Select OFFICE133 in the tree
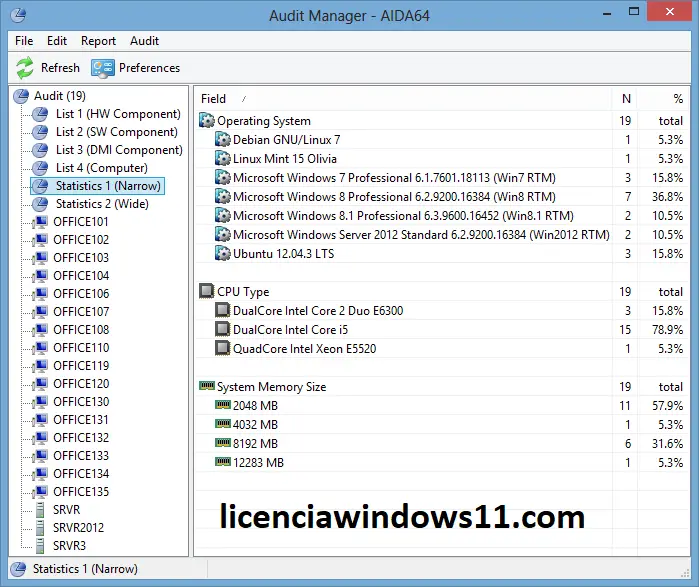The height and width of the screenshot is (587, 699). tap(81, 456)
